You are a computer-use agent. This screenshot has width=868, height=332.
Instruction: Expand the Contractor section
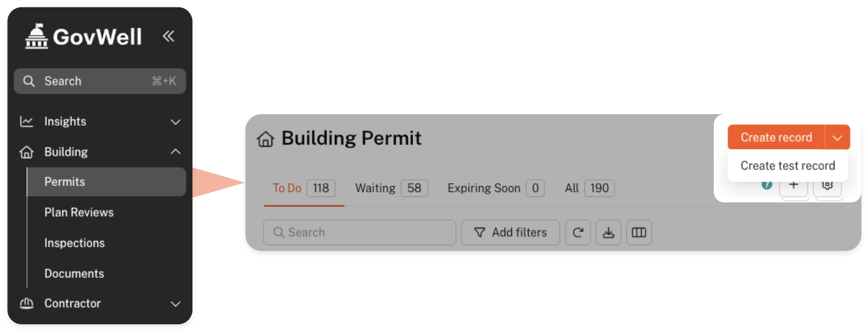175,304
